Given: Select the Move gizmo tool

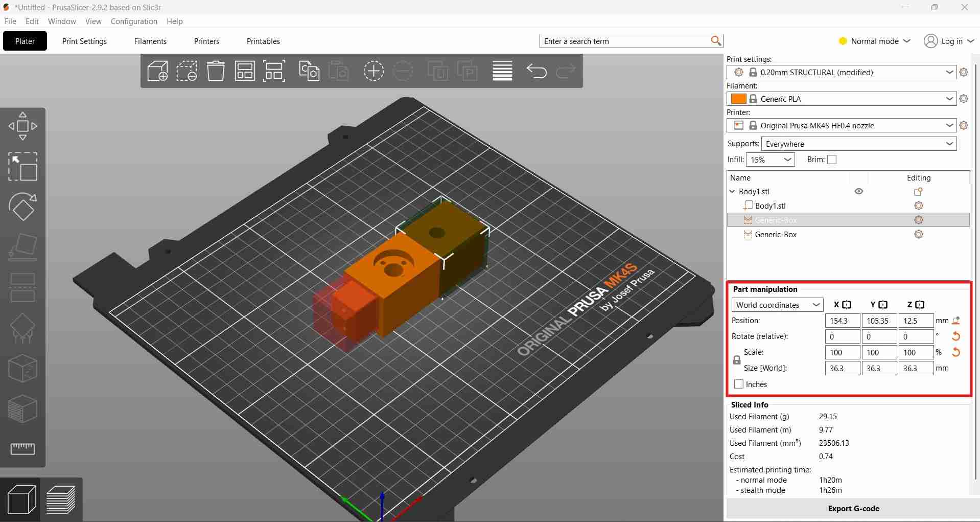Looking at the screenshot, I should click(22, 126).
